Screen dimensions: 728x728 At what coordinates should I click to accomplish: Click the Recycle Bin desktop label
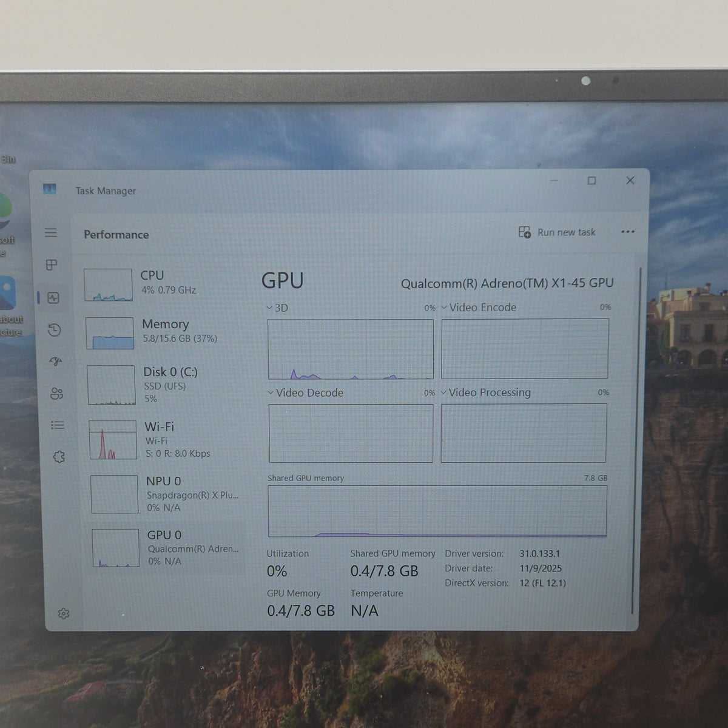click(x=8, y=159)
